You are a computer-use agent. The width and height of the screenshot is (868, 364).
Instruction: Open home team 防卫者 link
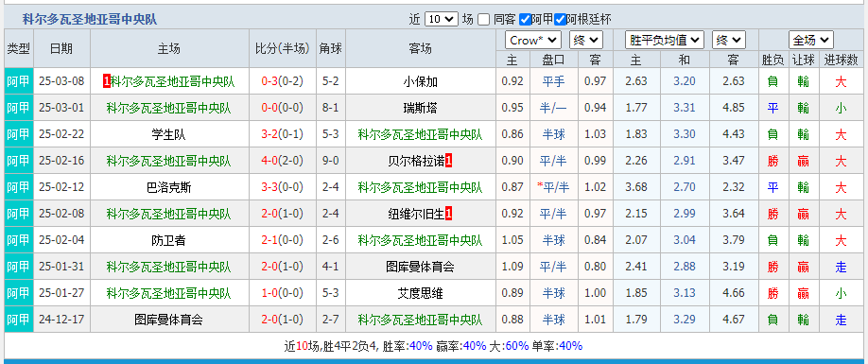click(x=169, y=240)
